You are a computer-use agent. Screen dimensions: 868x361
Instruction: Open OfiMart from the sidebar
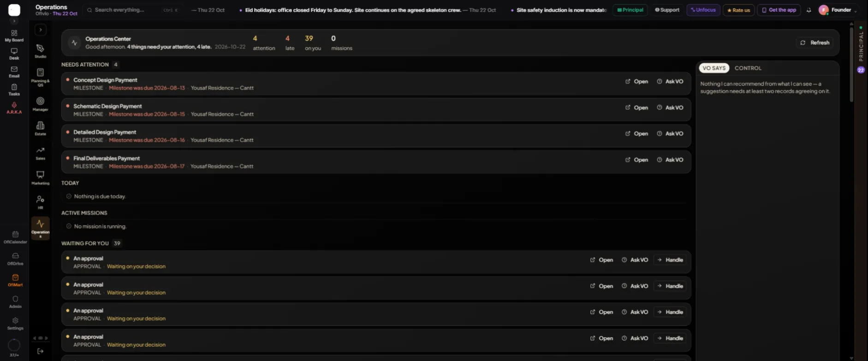(15, 280)
